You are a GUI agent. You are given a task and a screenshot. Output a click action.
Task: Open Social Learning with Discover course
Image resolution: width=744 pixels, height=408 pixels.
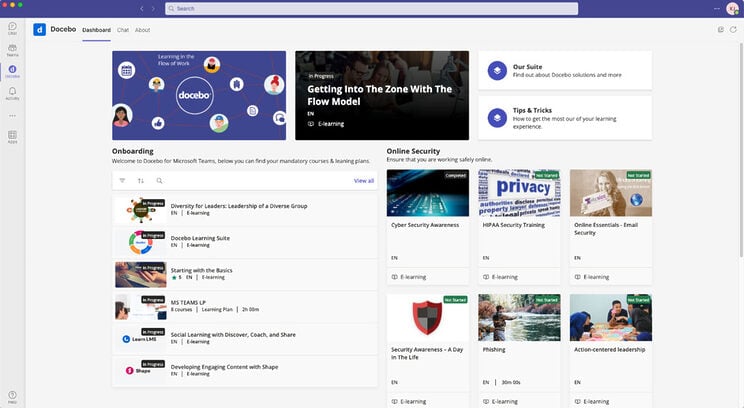[x=245, y=338]
